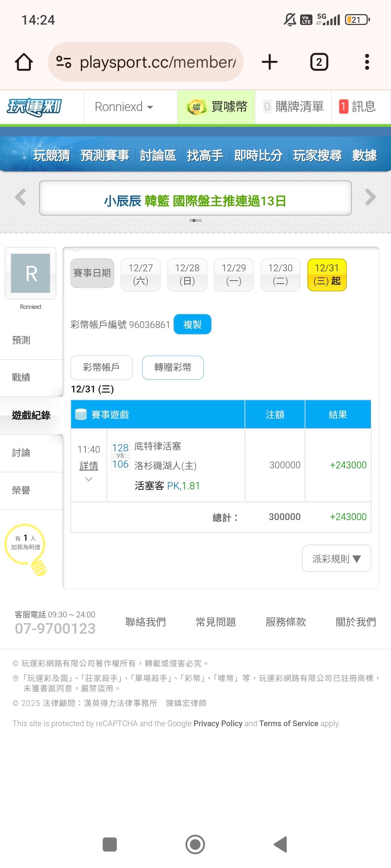This screenshot has width=391, height=868.
Task: Open the 訊息 messages with 1 notification
Action: tap(358, 107)
